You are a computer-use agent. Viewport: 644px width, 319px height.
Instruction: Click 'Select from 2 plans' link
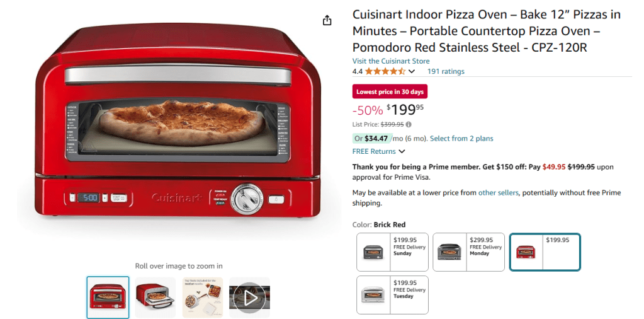point(461,139)
